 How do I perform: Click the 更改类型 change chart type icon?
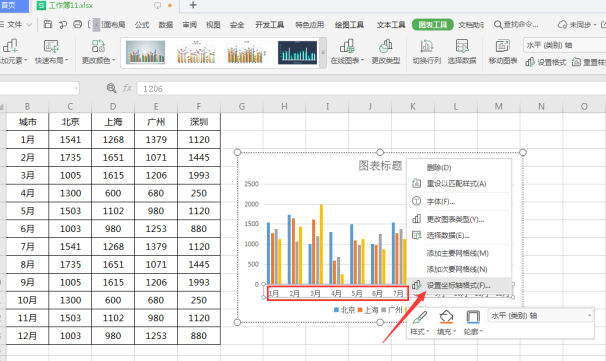(x=385, y=46)
